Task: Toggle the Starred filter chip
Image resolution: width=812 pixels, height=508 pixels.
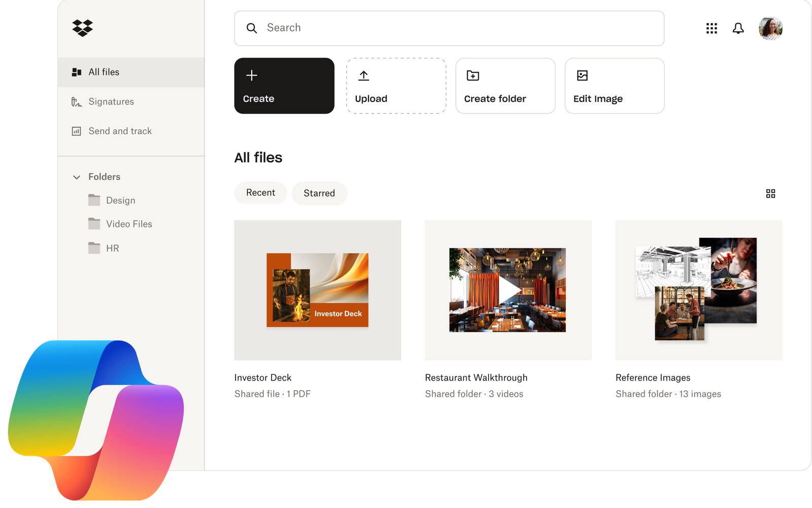Action: [x=319, y=193]
